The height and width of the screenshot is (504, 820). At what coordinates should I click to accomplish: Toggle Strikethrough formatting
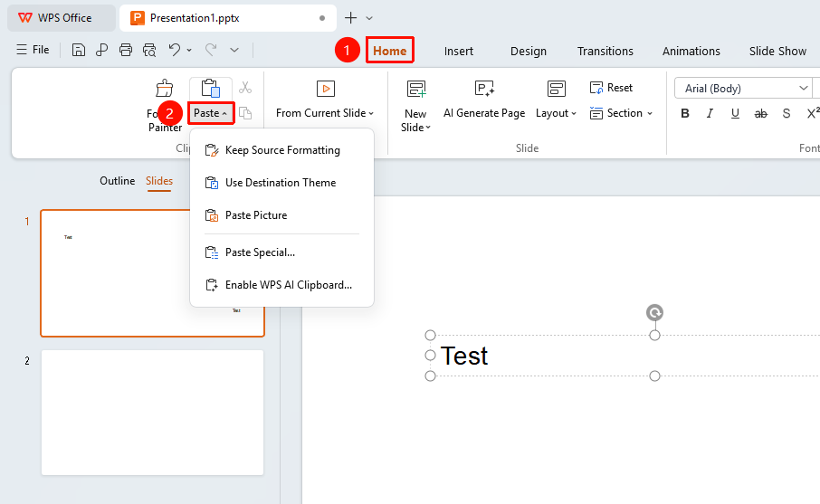tap(761, 113)
